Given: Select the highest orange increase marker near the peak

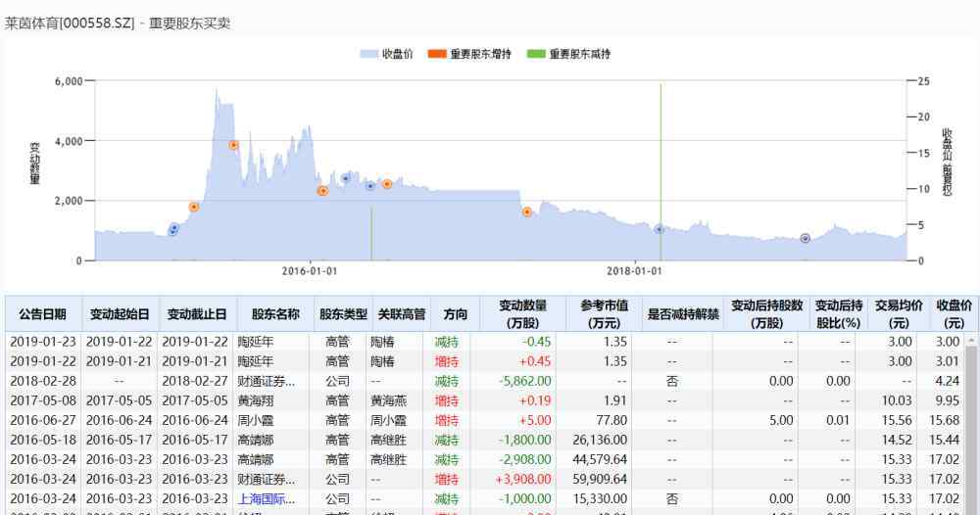Looking at the screenshot, I should pyautogui.click(x=234, y=145).
